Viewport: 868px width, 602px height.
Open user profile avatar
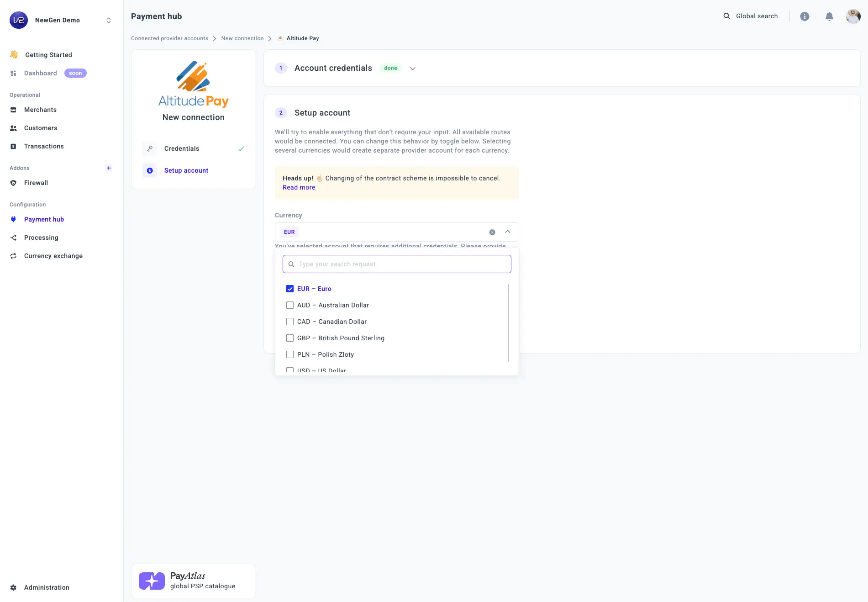click(x=853, y=16)
